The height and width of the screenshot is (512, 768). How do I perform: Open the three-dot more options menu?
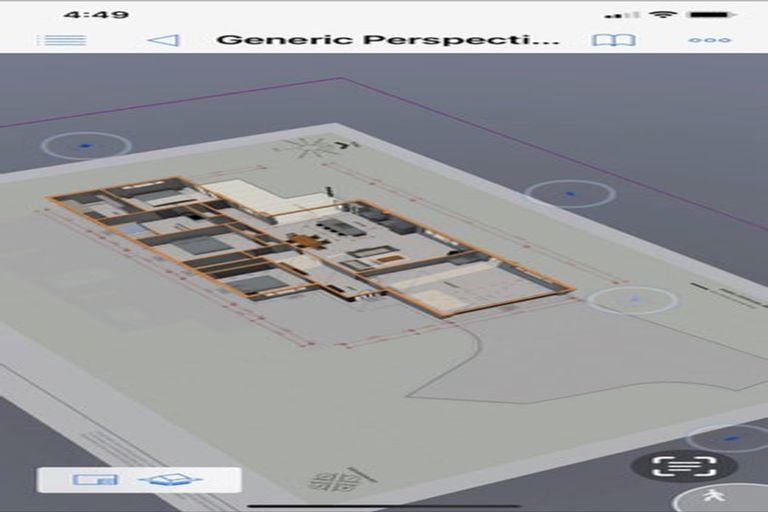(709, 40)
